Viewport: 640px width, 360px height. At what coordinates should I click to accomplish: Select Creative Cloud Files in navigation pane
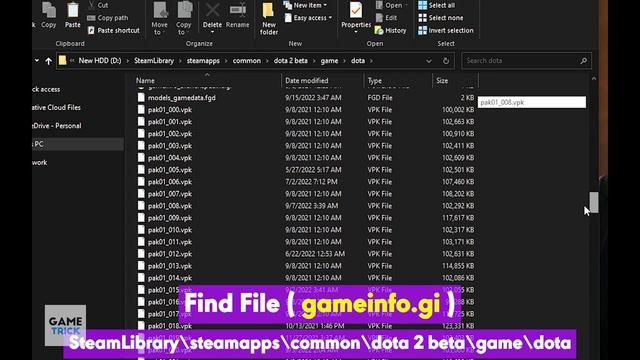coord(57,108)
